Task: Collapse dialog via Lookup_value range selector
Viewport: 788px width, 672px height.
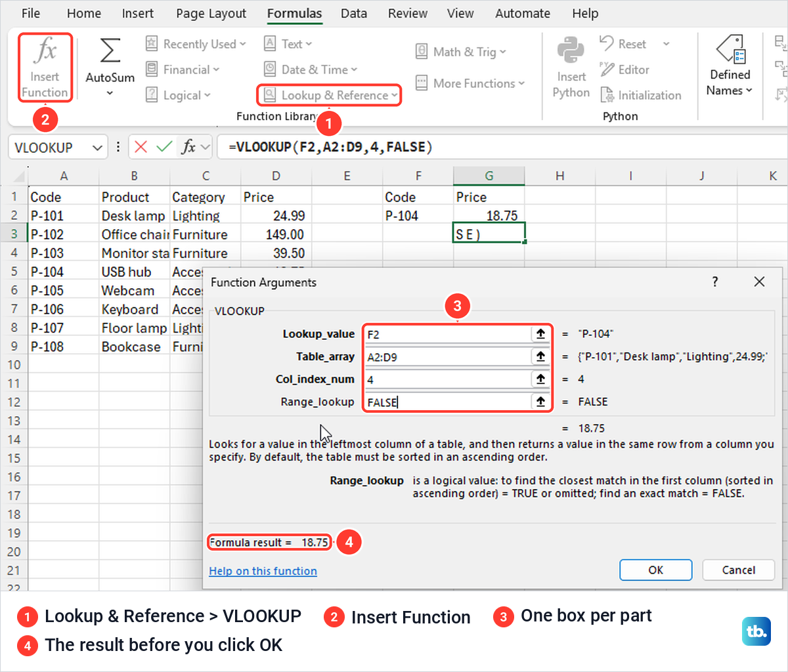Action: coord(540,334)
